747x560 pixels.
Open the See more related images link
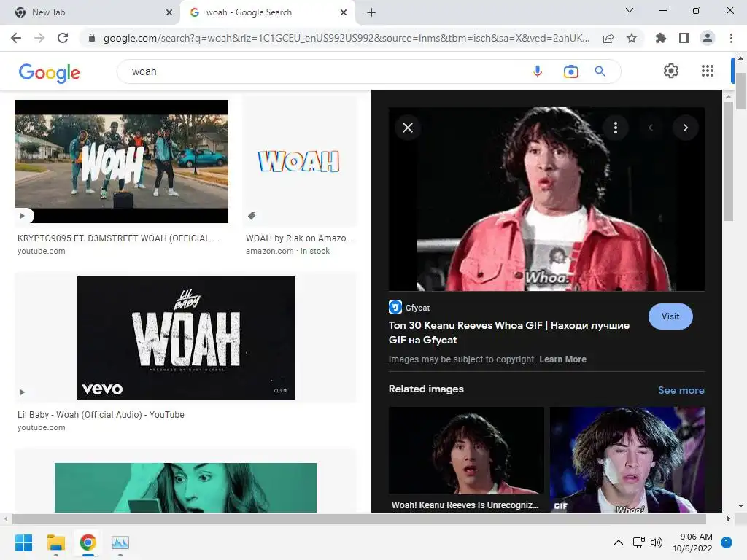coord(681,390)
